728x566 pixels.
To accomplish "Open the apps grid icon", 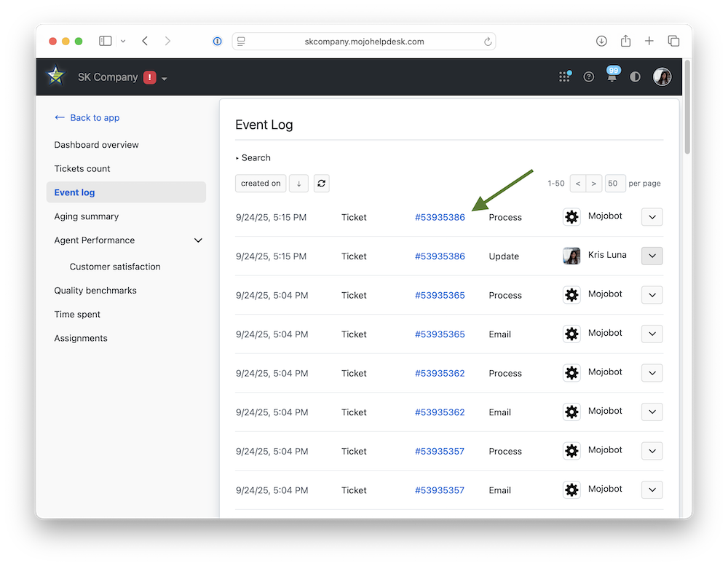I will [x=564, y=76].
